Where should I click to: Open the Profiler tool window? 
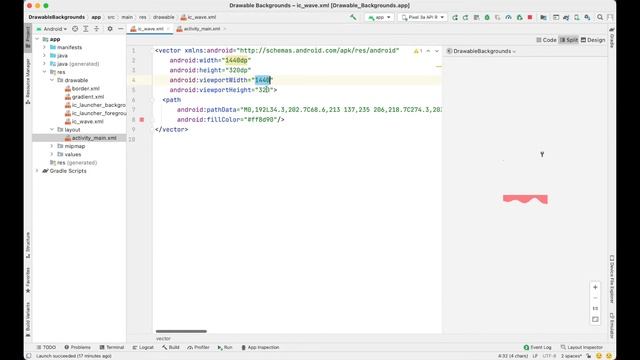click(198, 347)
